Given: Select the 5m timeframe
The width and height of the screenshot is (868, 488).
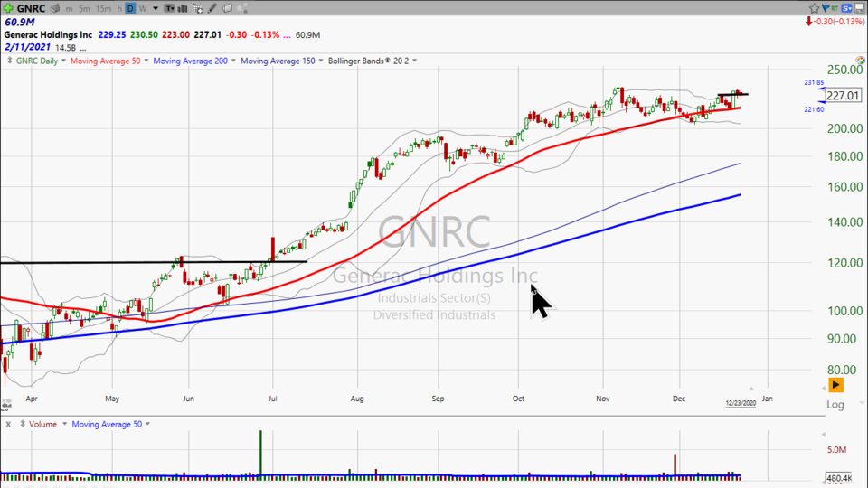Looking at the screenshot, I should (x=84, y=8).
